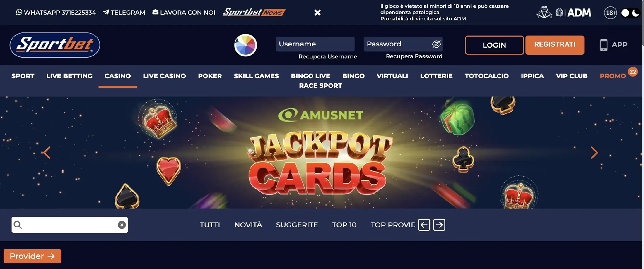This screenshot has width=644, height=269.
Task: Show password with the eye icon
Action: pyautogui.click(x=436, y=44)
